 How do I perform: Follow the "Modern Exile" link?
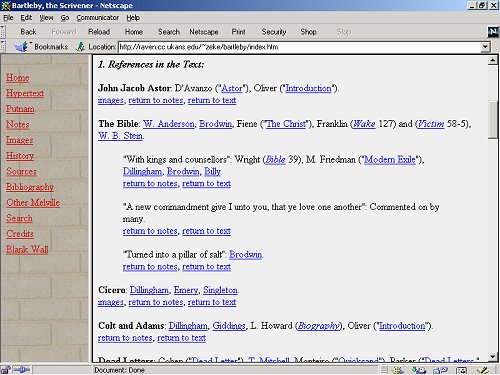point(390,160)
